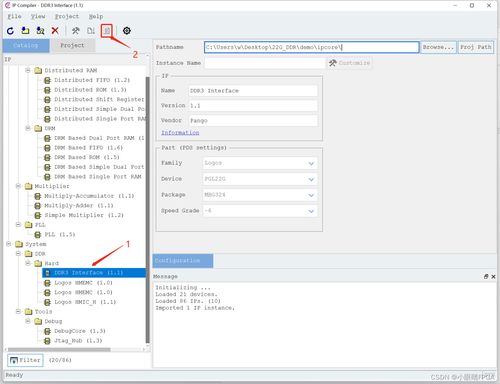Switch to the Project tab
The width and height of the screenshot is (500, 384).
(72, 46)
